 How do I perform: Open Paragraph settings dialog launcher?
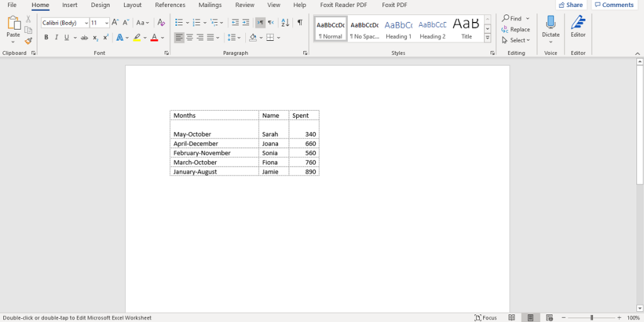pos(305,53)
